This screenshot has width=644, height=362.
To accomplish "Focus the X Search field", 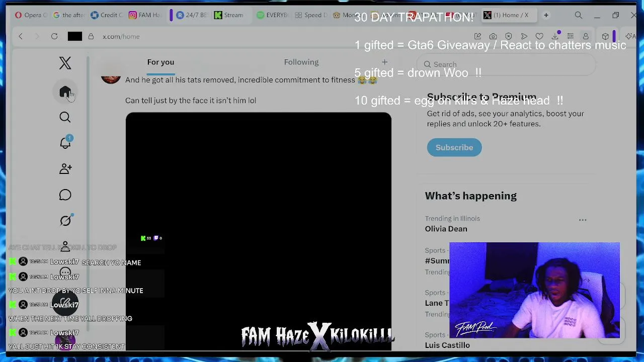I will (x=506, y=64).
